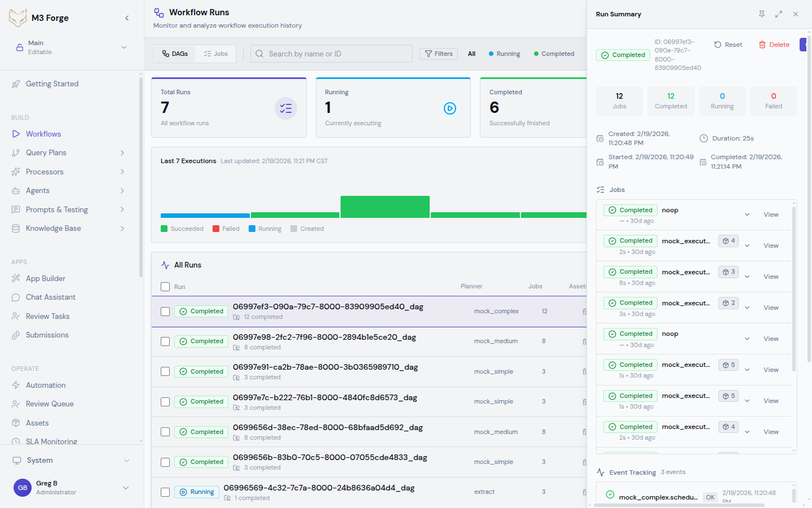Open the Workflows section in sidebar
The image size is (812, 508).
(44, 134)
